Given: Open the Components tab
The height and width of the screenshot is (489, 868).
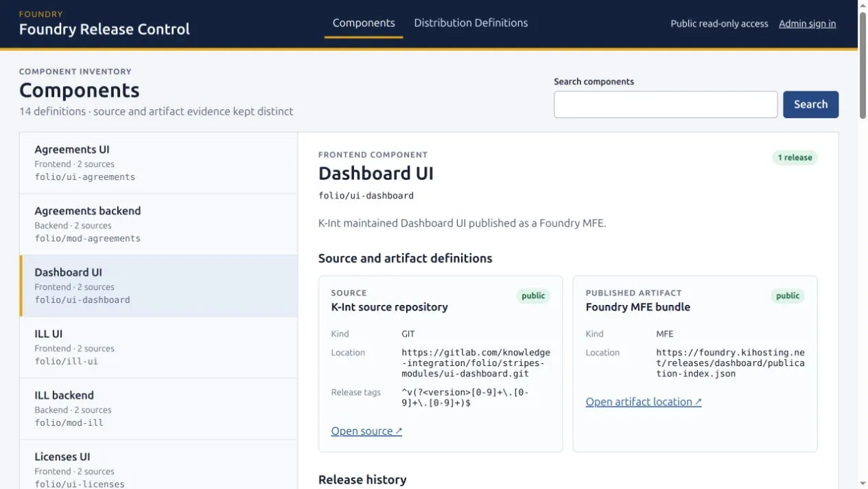Looking at the screenshot, I should pyautogui.click(x=364, y=23).
